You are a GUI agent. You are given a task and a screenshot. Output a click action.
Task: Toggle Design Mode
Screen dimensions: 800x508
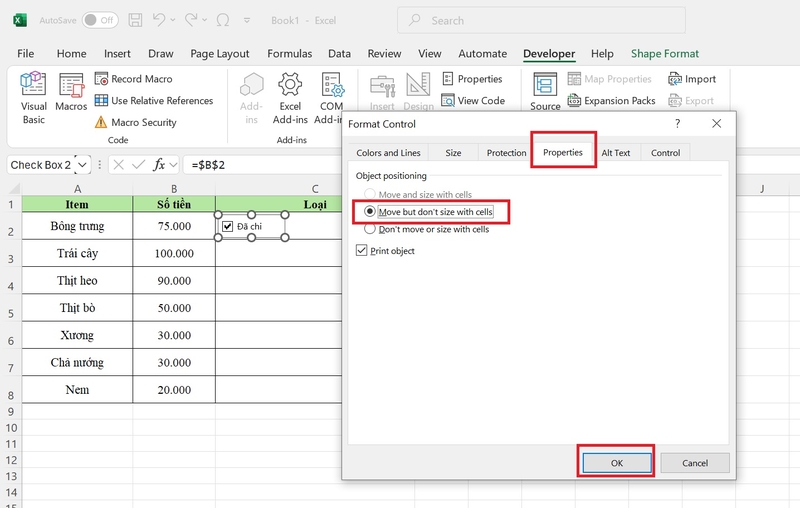pyautogui.click(x=418, y=92)
